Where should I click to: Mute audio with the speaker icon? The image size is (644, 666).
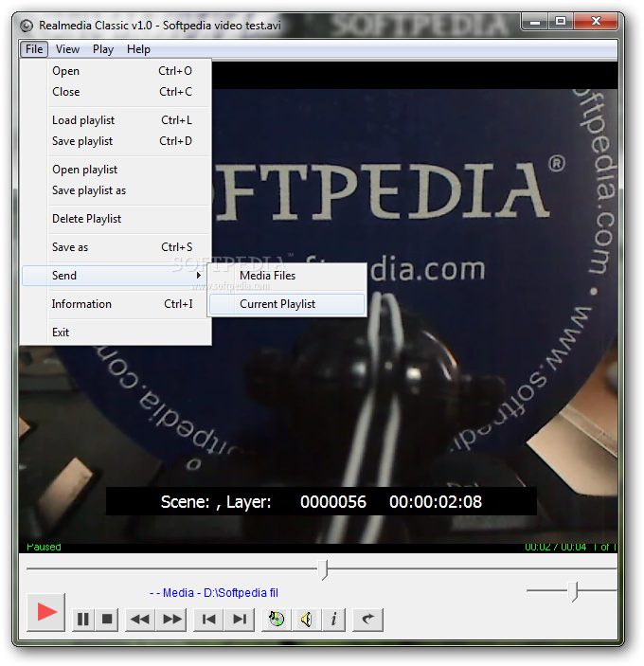[307, 620]
